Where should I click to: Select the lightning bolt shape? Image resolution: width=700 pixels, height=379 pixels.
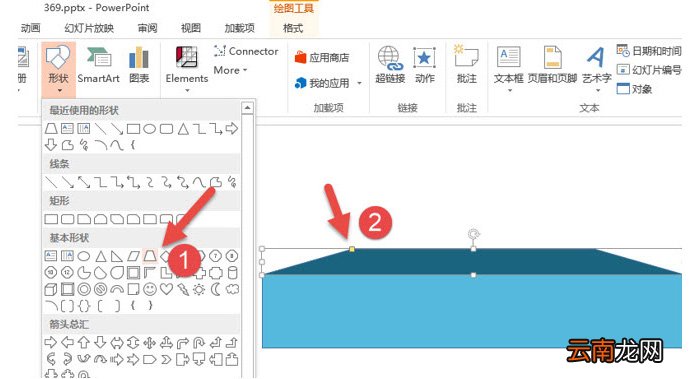click(x=183, y=290)
